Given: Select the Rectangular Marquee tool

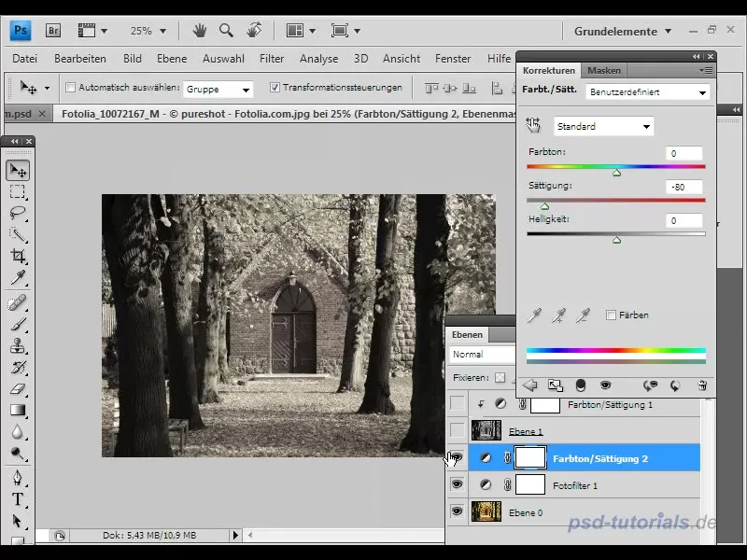Looking at the screenshot, I should [18, 191].
